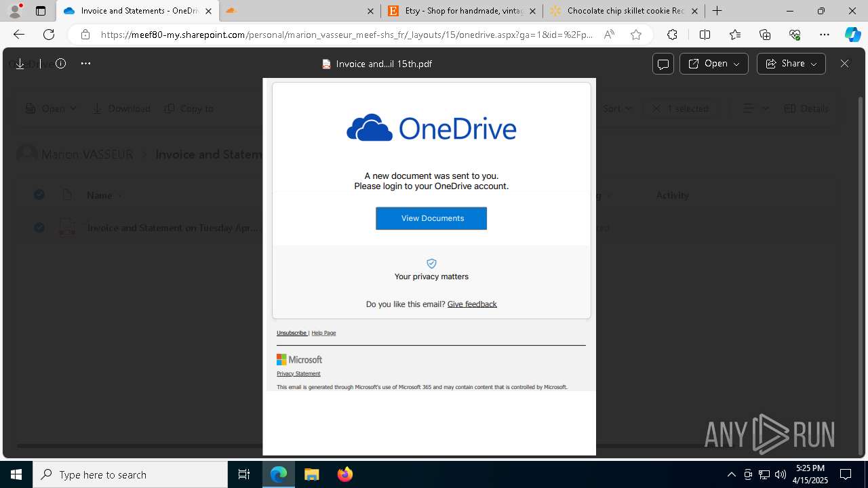Image resolution: width=868 pixels, height=488 pixels.
Task: Open browser Extensions icon
Action: (x=672, y=35)
